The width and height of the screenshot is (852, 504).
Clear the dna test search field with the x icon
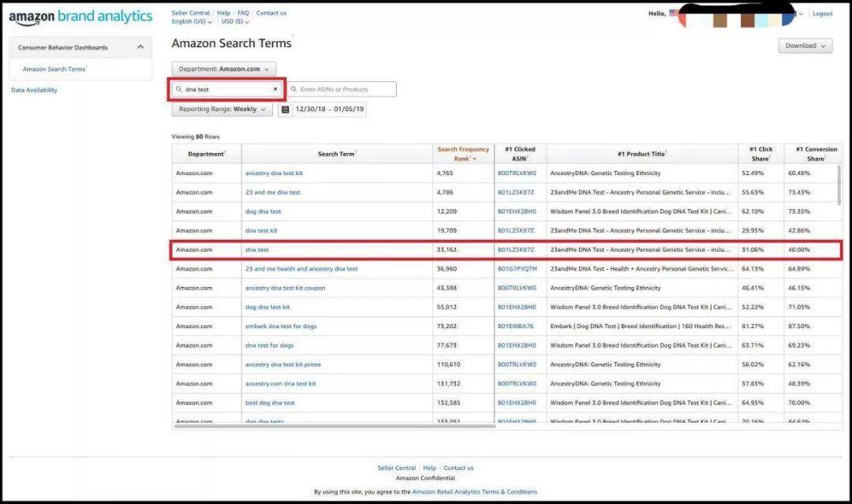tap(275, 89)
